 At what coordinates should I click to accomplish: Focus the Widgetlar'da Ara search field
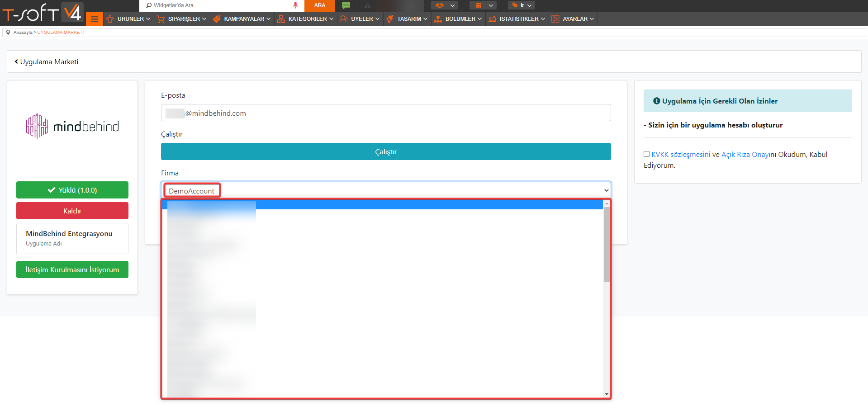[222, 5]
